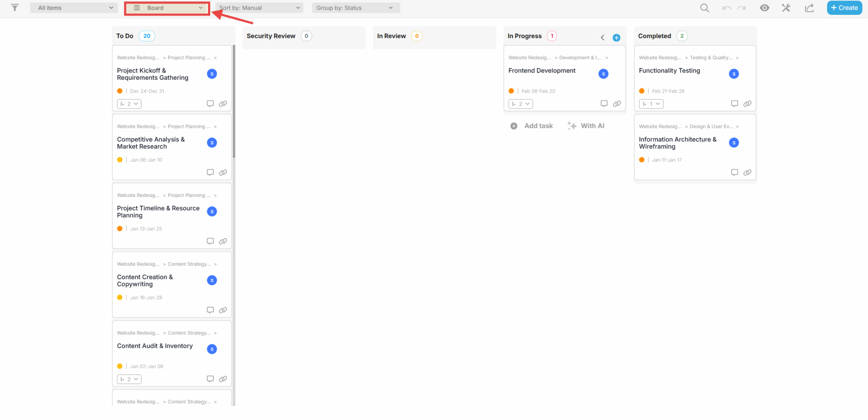This screenshot has height=420, width=868.
Task: Open the Group by: Status dropdown
Action: 356,8
